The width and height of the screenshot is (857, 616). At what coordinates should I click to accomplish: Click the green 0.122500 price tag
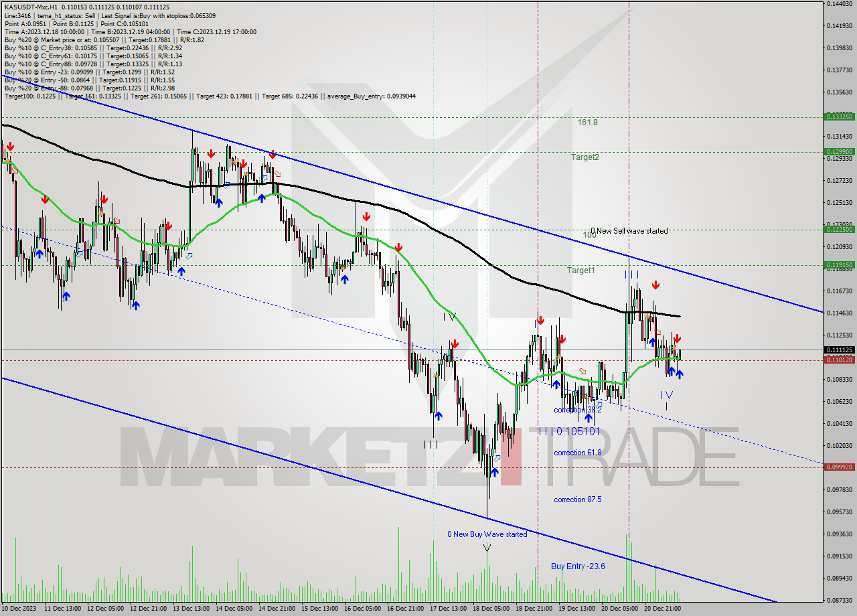839,229
